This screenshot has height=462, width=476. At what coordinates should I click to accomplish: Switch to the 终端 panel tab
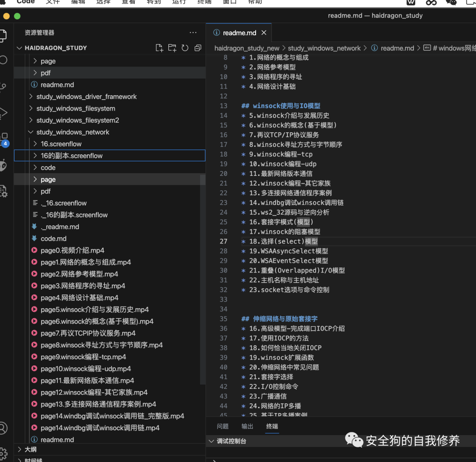coord(272,426)
